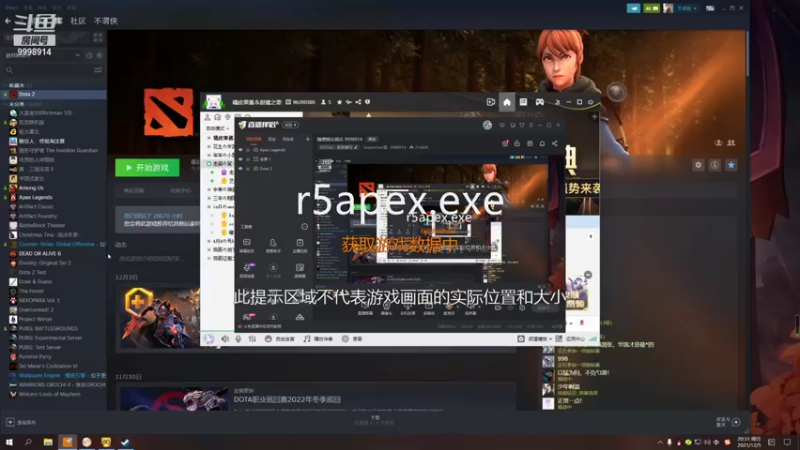
Task: Open Windows taskbar search
Action: click(28, 442)
